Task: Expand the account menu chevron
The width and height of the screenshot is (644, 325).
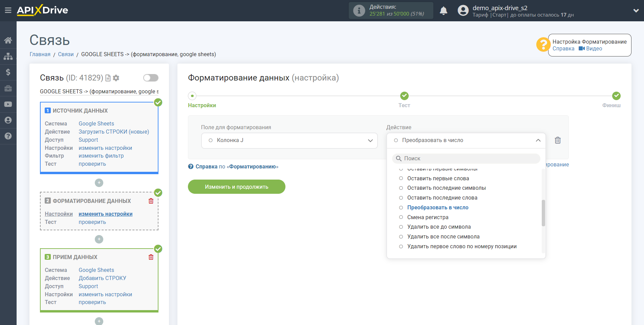Action: point(636,10)
